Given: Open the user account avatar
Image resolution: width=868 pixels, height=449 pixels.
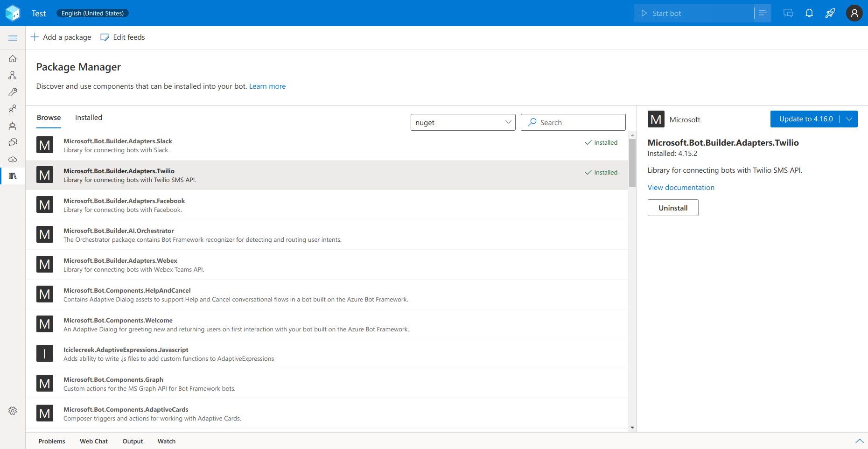Looking at the screenshot, I should click(x=854, y=13).
